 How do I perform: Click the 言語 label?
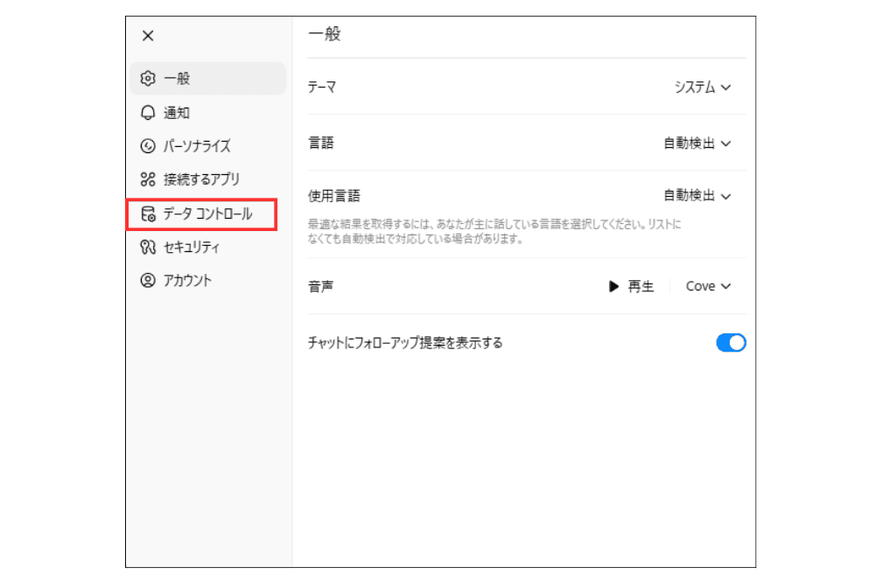click(320, 143)
